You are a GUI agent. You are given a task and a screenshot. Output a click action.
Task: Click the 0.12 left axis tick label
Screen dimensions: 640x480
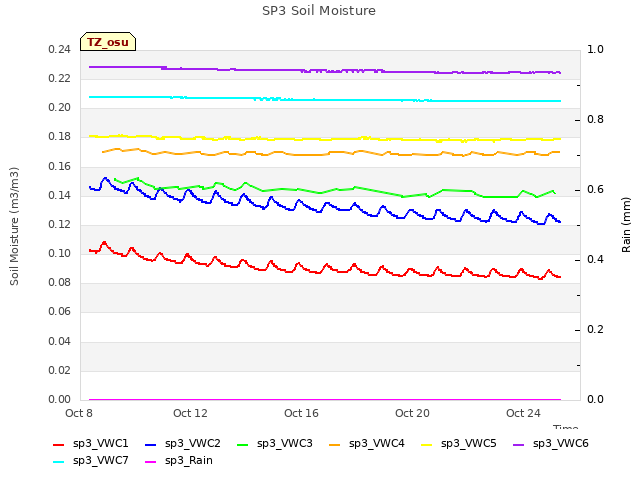[x=60, y=224]
